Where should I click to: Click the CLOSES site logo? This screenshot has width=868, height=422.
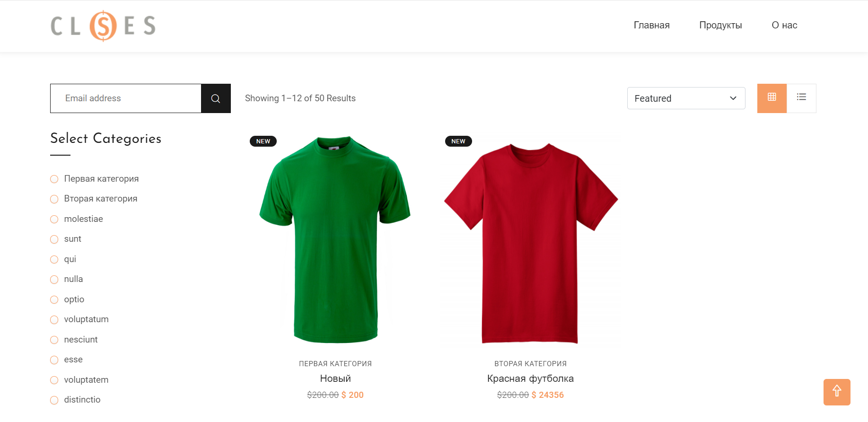[103, 26]
